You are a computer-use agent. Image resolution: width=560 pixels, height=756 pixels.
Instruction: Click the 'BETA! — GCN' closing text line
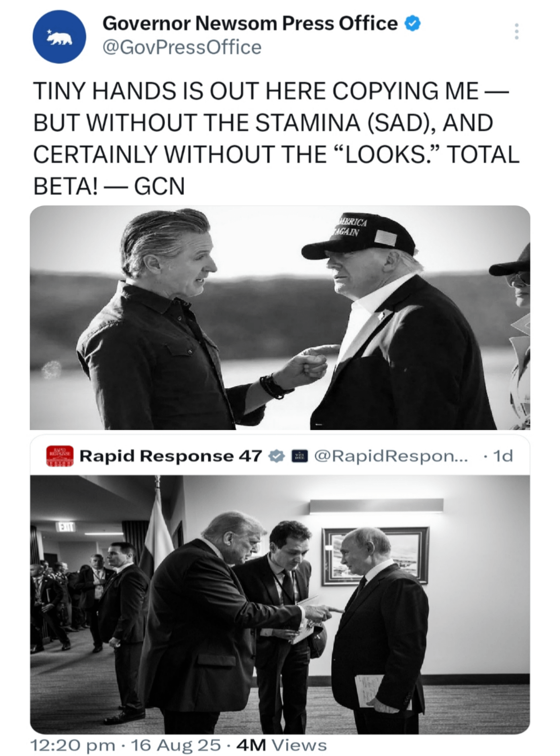(x=109, y=186)
